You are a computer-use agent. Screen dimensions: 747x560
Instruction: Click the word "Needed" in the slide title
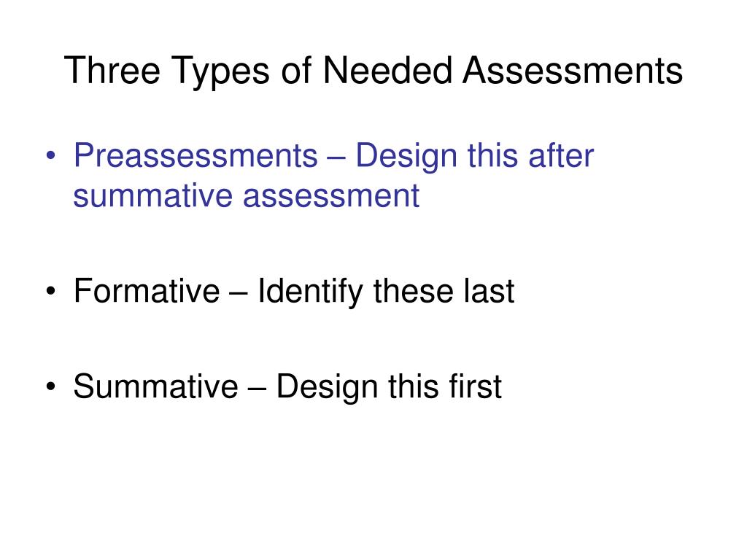click(387, 71)
